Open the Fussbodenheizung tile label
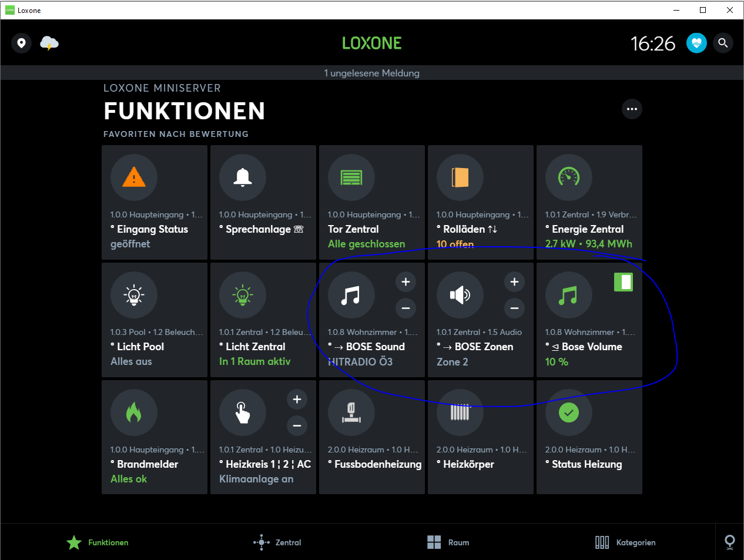 (x=375, y=464)
